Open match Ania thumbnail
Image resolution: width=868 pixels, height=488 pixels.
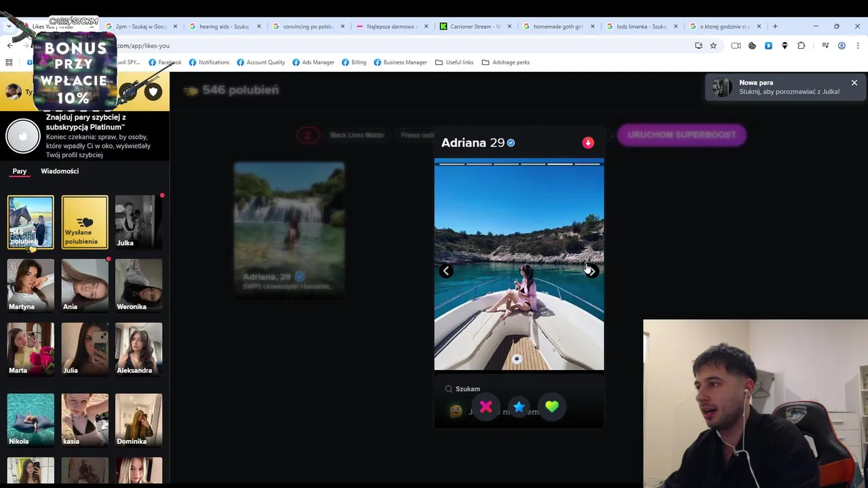point(85,285)
